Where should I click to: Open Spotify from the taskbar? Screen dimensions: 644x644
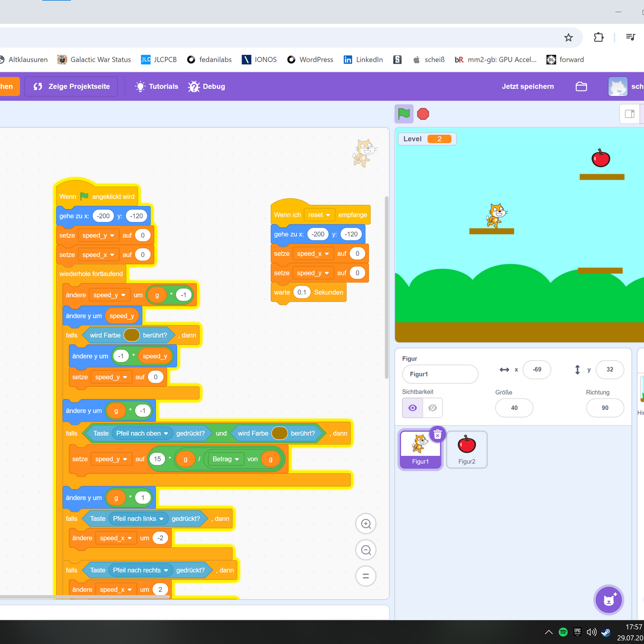click(562, 632)
